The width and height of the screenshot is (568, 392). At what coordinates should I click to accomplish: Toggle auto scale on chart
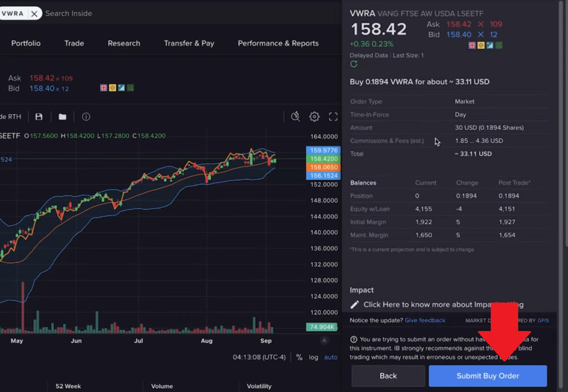tap(331, 357)
